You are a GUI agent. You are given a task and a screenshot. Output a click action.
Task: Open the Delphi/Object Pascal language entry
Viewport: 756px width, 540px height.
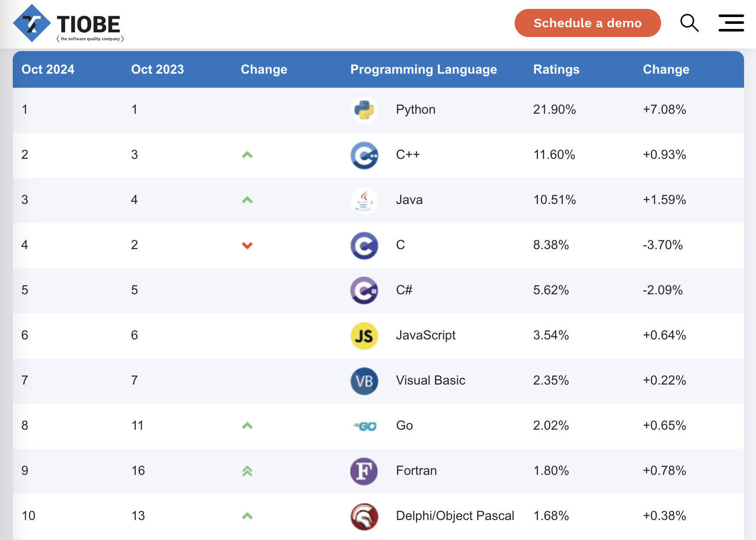(x=455, y=516)
